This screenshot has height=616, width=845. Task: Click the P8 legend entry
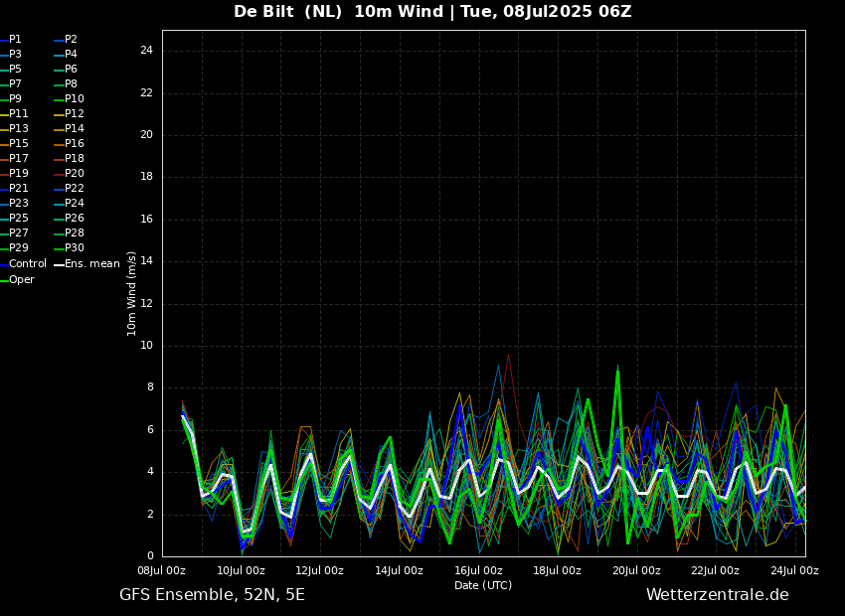[x=71, y=84]
